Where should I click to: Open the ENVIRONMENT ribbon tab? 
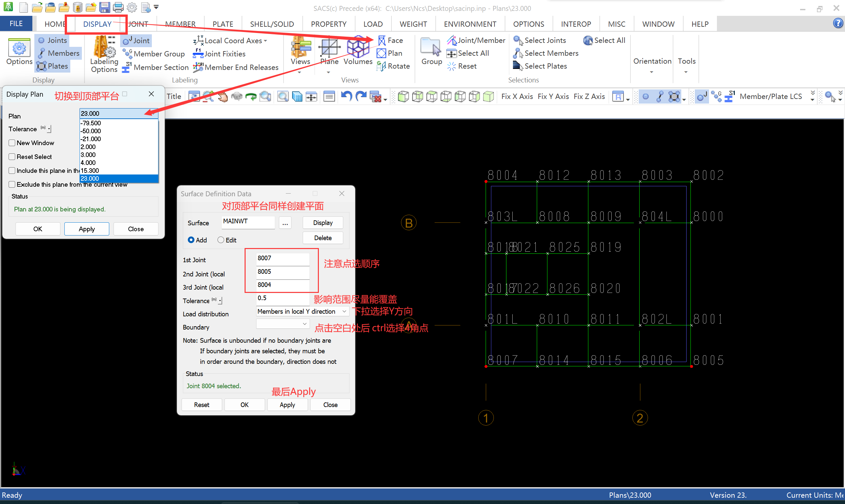point(470,24)
